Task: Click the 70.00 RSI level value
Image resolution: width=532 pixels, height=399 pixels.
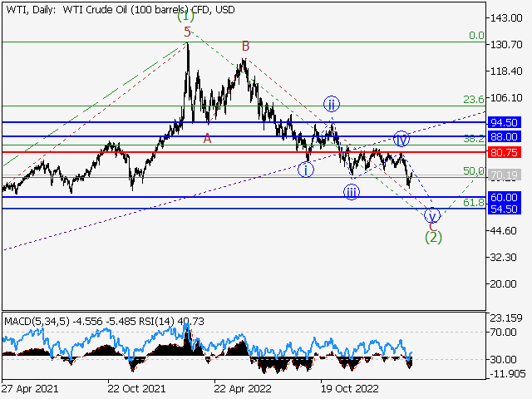Action: coord(503,332)
